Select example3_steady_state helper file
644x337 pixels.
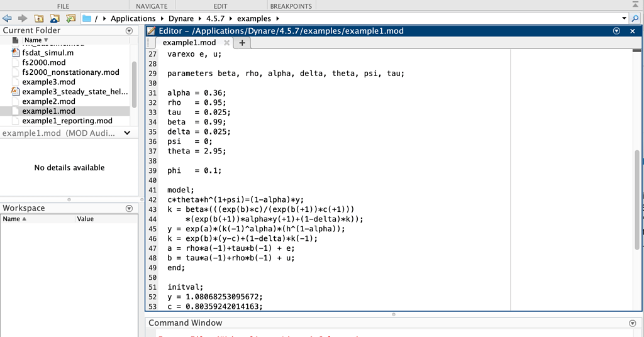(74, 92)
